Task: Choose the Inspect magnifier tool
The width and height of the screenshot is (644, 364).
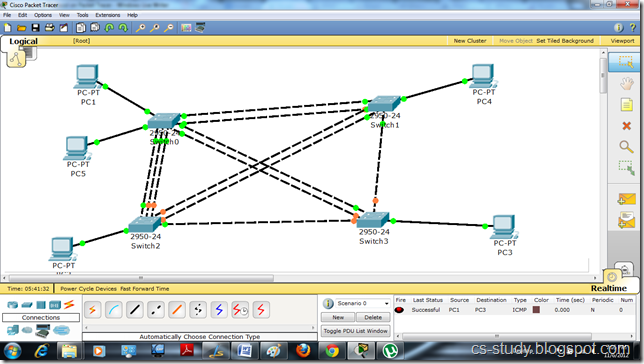Action: click(626, 147)
